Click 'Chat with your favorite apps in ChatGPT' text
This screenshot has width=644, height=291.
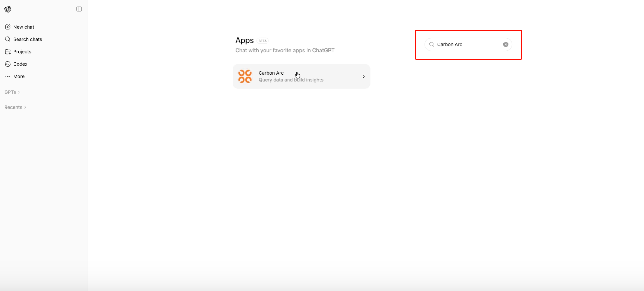coord(285,50)
